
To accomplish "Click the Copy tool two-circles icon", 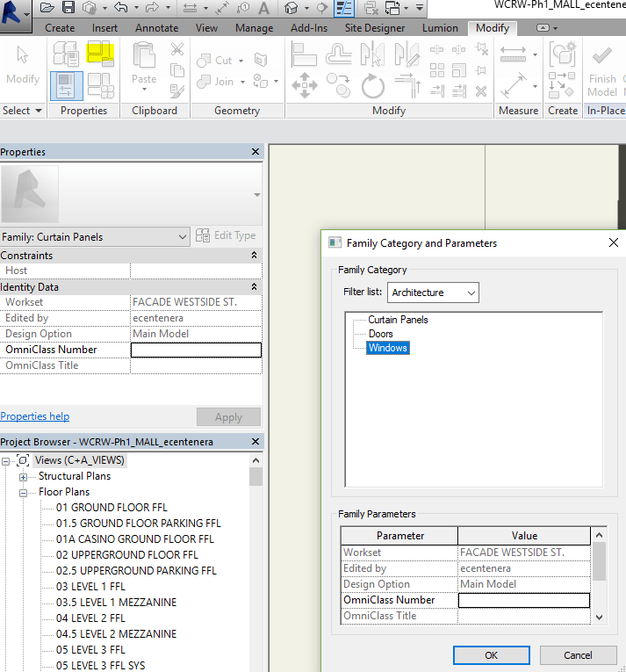I will tap(339, 85).
